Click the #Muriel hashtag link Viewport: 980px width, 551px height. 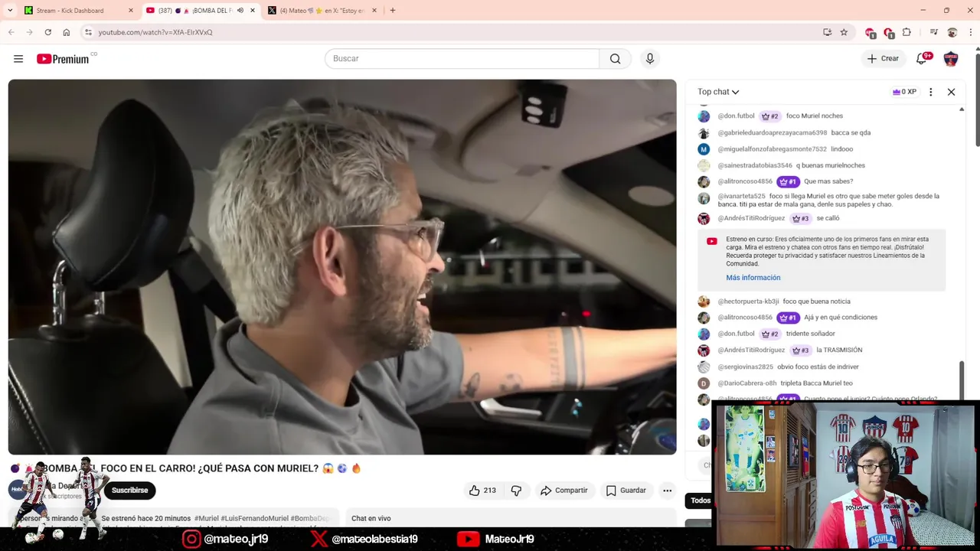click(x=207, y=519)
